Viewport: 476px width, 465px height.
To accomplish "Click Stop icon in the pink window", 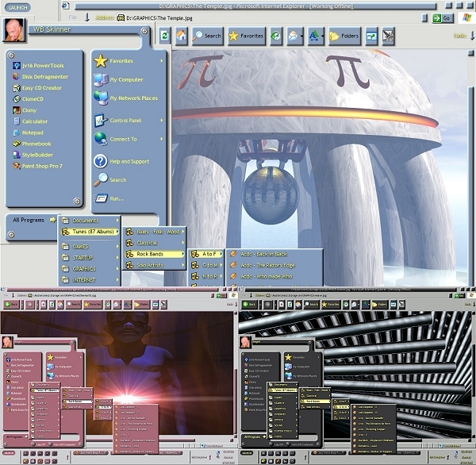I will pyautogui.click(x=44, y=305).
